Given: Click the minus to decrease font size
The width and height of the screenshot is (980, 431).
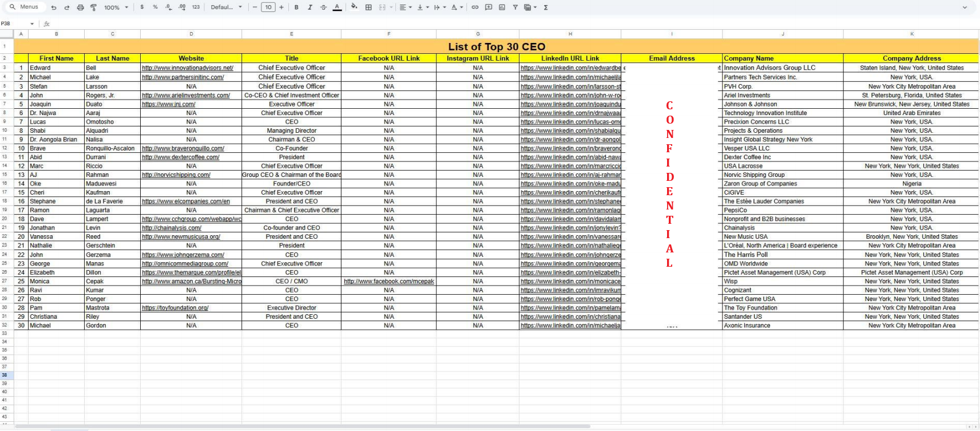Looking at the screenshot, I should point(255,7).
